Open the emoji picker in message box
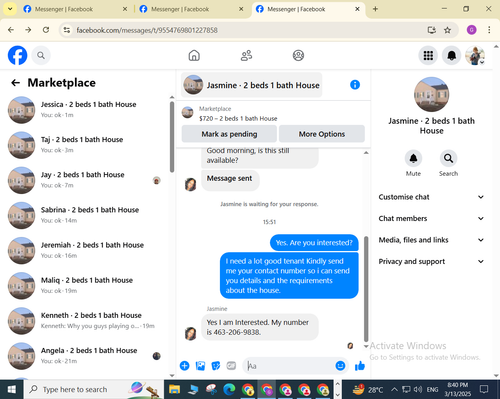Screen dimensions: 500x399 [340, 366]
